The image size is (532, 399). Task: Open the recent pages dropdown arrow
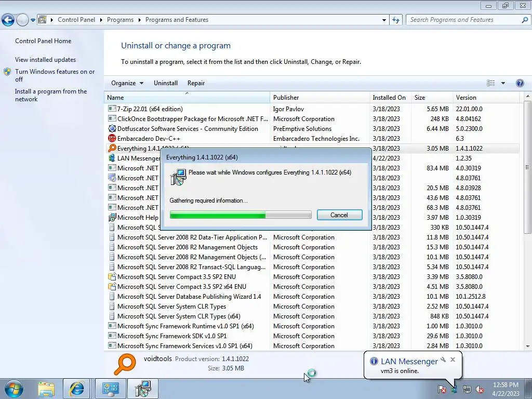click(33, 20)
